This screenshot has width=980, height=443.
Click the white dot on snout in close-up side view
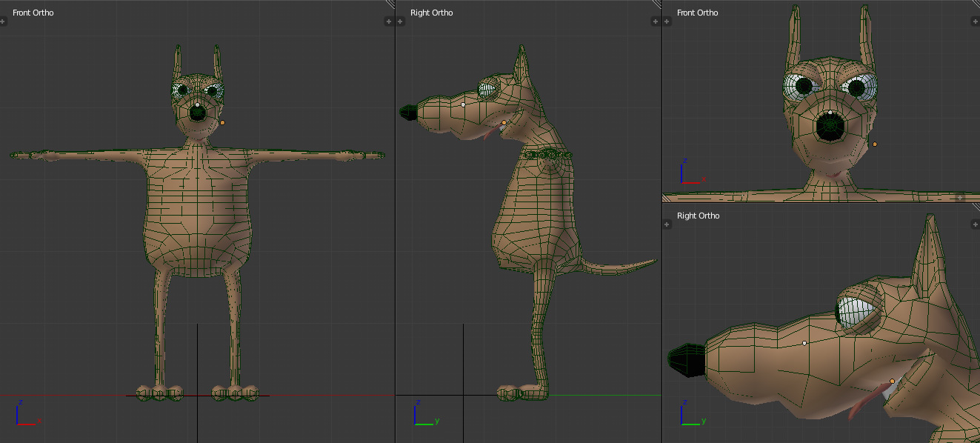(804, 343)
